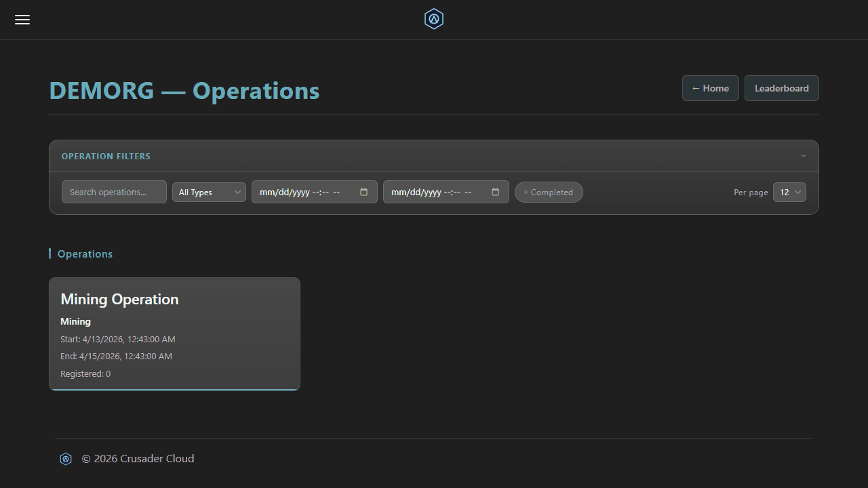Click the Home button
Screen dimensions: 868x488
click(x=710, y=88)
